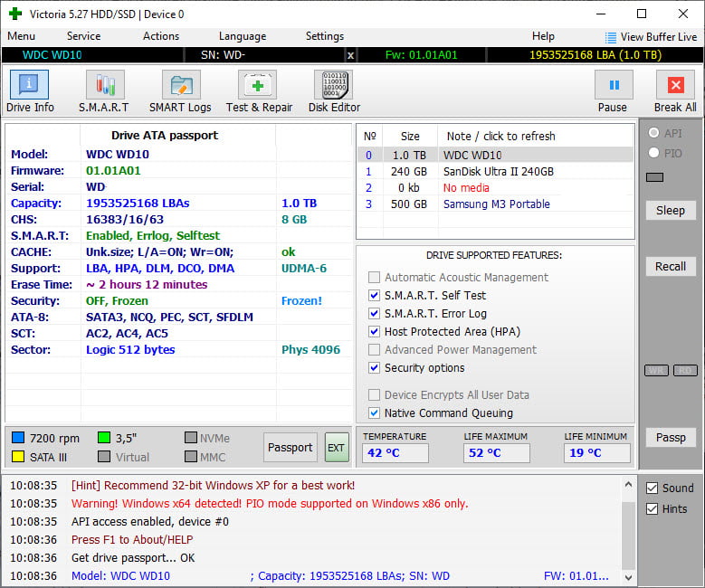Click the Phys 4096 sector value

pos(310,350)
